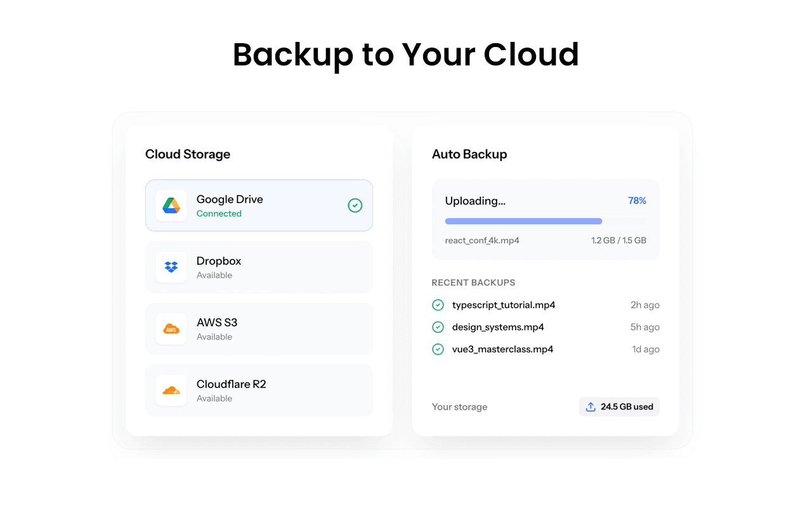
Task: Click the Dropbox logo icon
Action: 171,267
